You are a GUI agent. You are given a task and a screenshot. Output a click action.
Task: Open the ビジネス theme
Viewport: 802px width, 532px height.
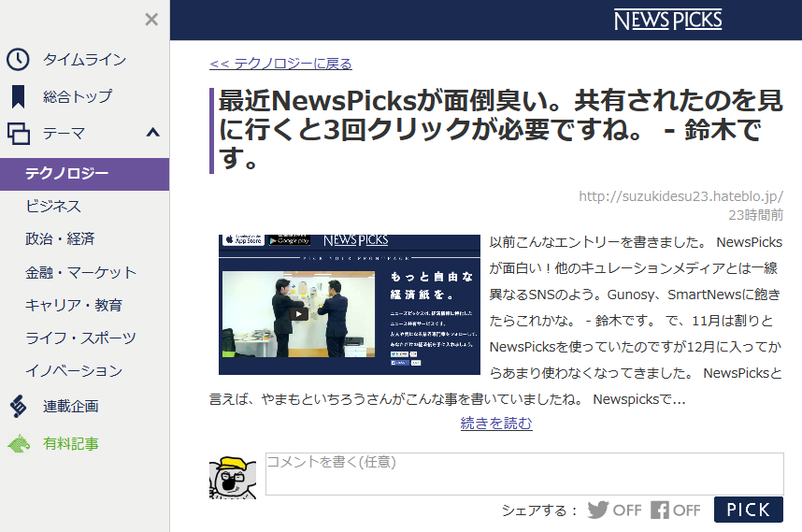[53, 206]
